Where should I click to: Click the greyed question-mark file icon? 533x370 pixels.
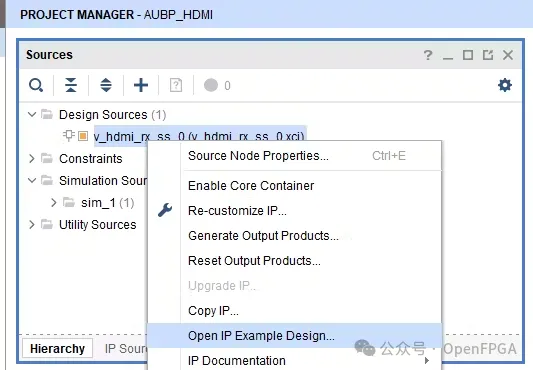(x=176, y=85)
